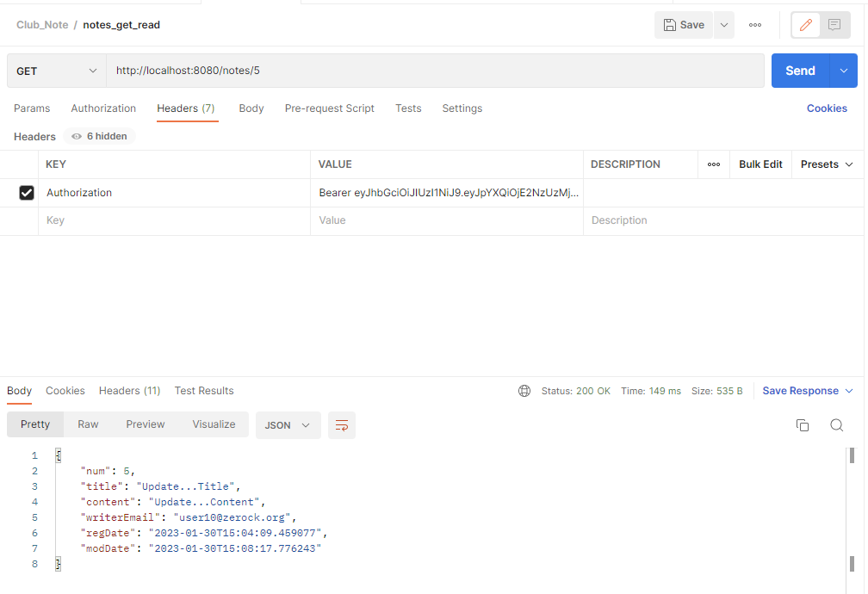Click the Save button
The width and height of the screenshot is (868, 594).
[x=684, y=25]
